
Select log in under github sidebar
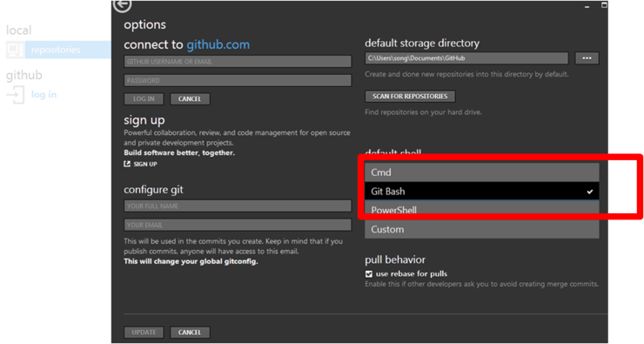[44, 95]
